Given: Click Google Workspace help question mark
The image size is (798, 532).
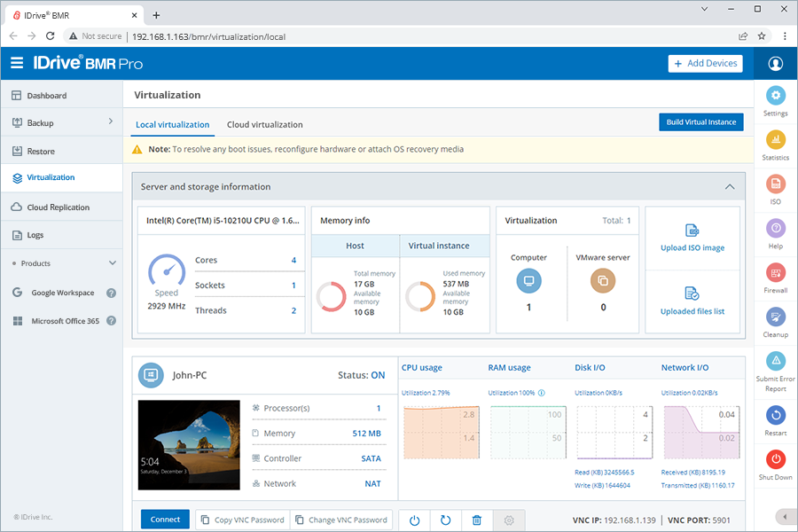Looking at the screenshot, I should click(x=111, y=293).
